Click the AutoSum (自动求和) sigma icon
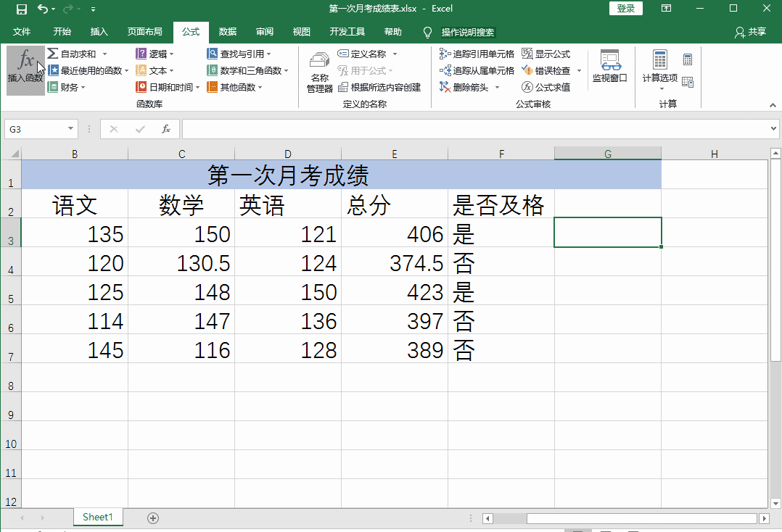The width and height of the screenshot is (782, 532). [53, 54]
